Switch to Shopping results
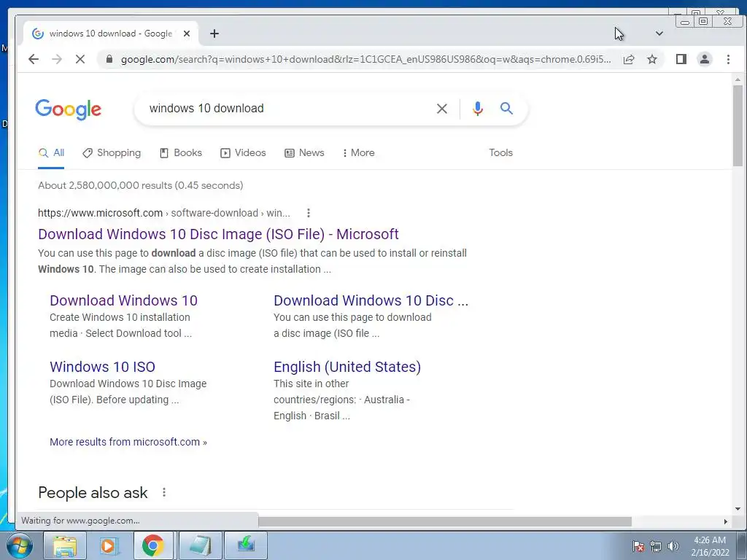The width and height of the screenshot is (747, 560). point(112,153)
